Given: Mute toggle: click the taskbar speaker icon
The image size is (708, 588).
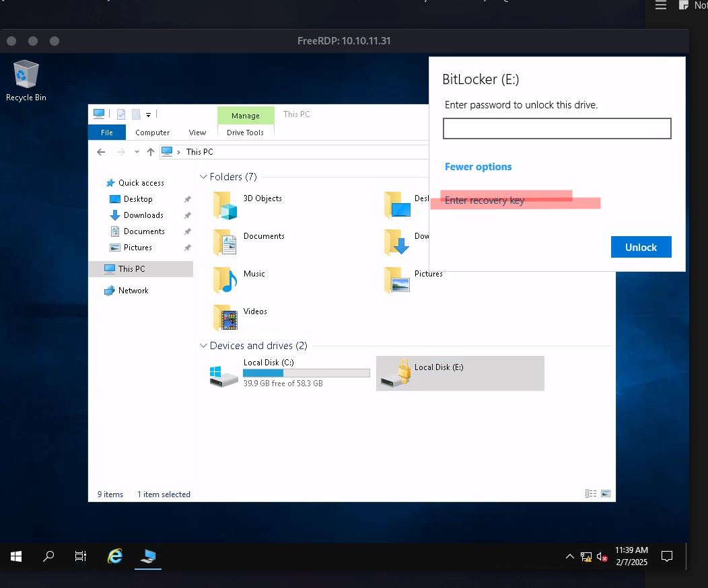Looking at the screenshot, I should point(602,557).
